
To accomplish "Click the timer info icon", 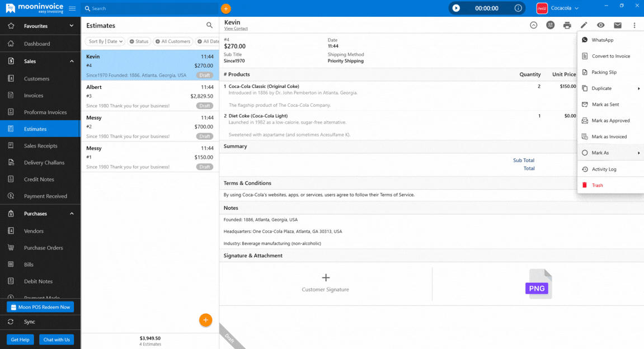I will [x=518, y=8].
